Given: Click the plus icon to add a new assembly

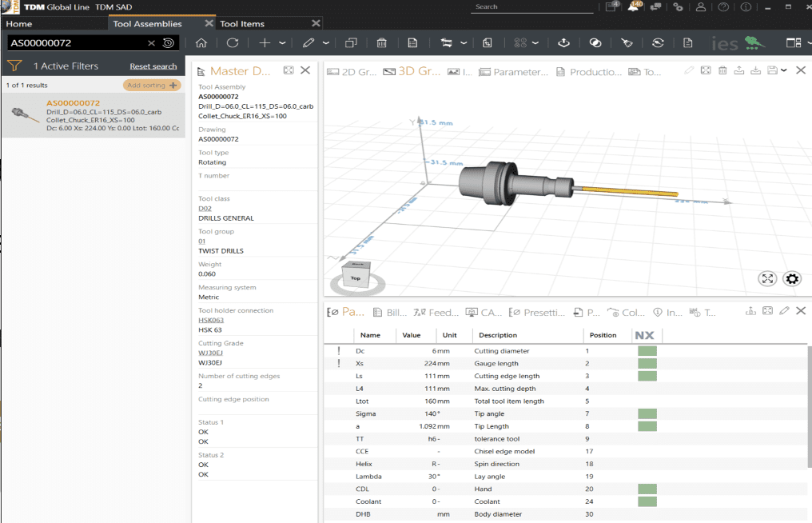Looking at the screenshot, I should (x=265, y=43).
